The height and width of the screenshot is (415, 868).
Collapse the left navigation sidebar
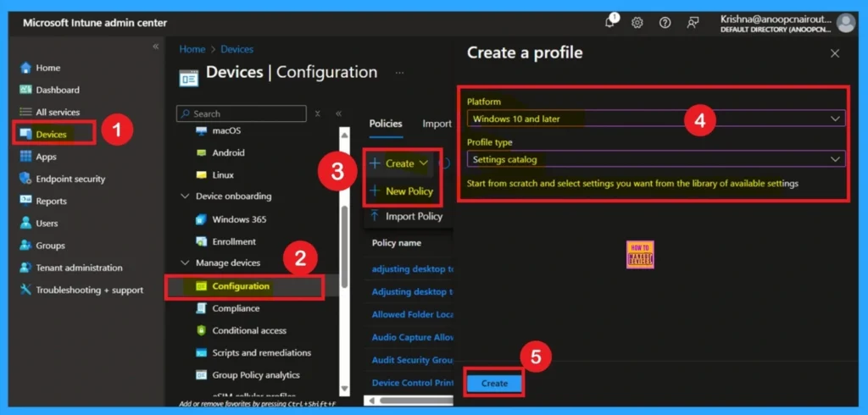[155, 47]
